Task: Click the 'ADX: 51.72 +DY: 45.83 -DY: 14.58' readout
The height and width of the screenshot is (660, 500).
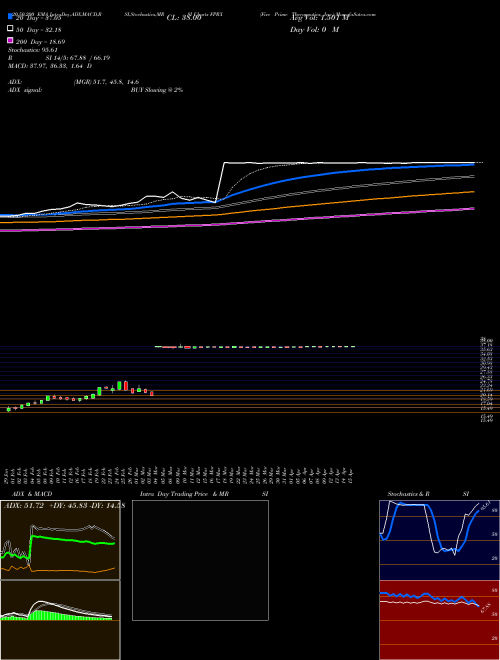Action: (x=64, y=506)
